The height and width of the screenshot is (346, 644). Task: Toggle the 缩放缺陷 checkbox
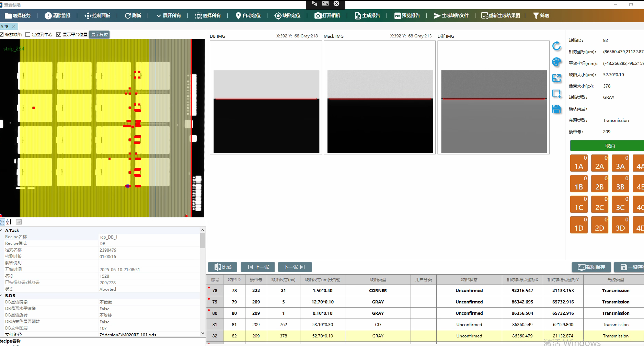tap(2, 35)
